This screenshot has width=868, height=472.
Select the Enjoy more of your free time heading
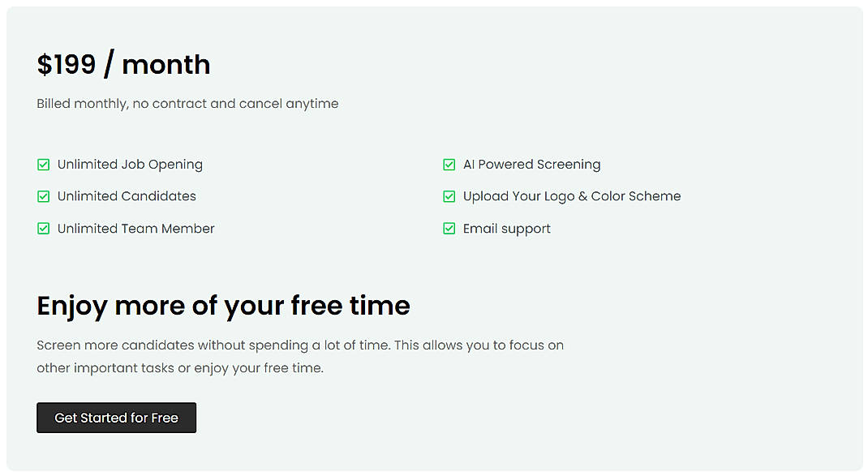(223, 306)
